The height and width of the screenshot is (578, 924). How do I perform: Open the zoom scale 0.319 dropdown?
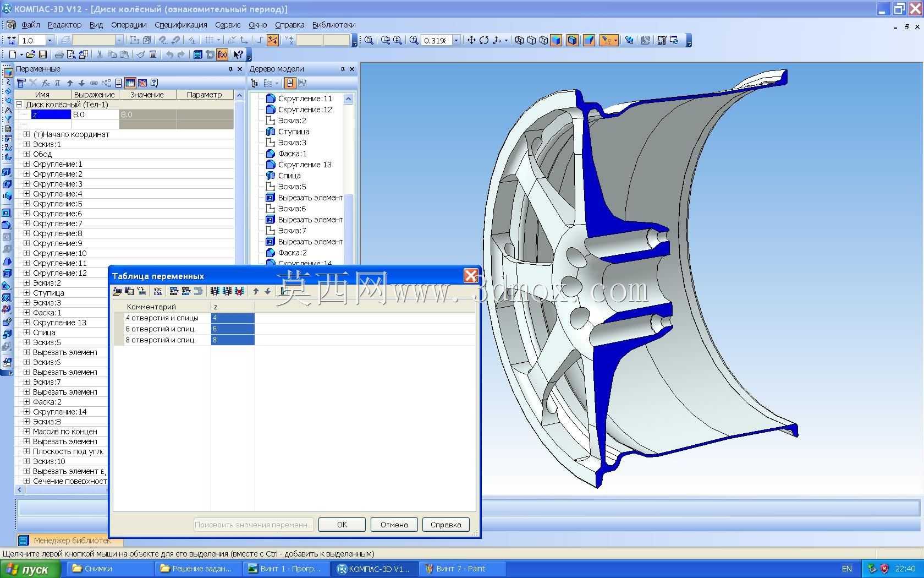pos(456,40)
